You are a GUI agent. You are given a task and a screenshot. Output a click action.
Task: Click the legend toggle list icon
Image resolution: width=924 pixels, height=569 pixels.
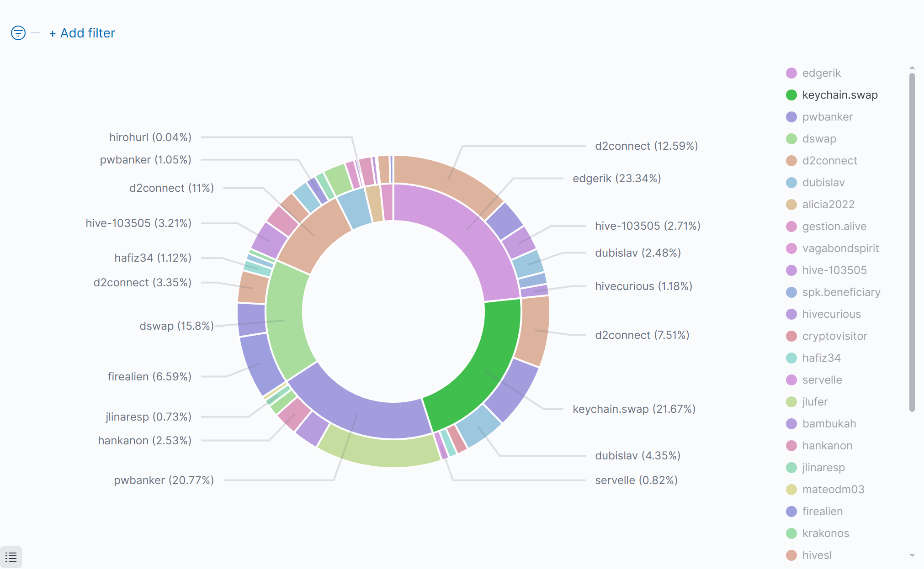click(x=11, y=557)
